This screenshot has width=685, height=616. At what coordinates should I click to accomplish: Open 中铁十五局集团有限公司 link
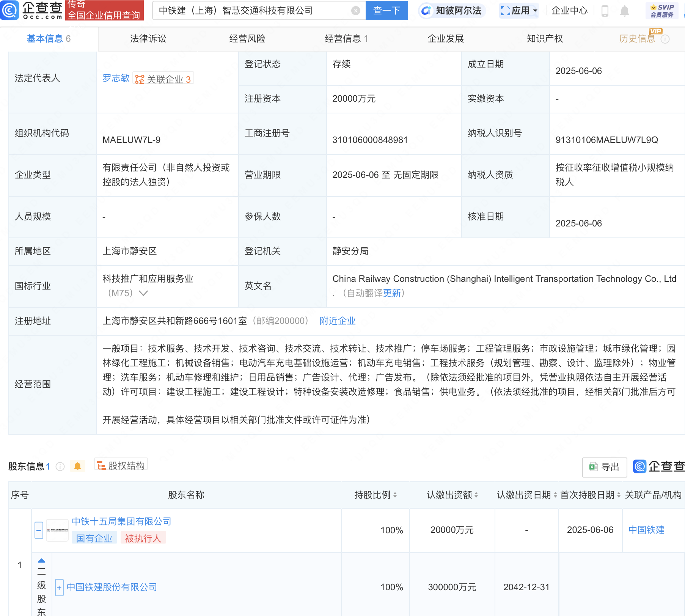(121, 522)
